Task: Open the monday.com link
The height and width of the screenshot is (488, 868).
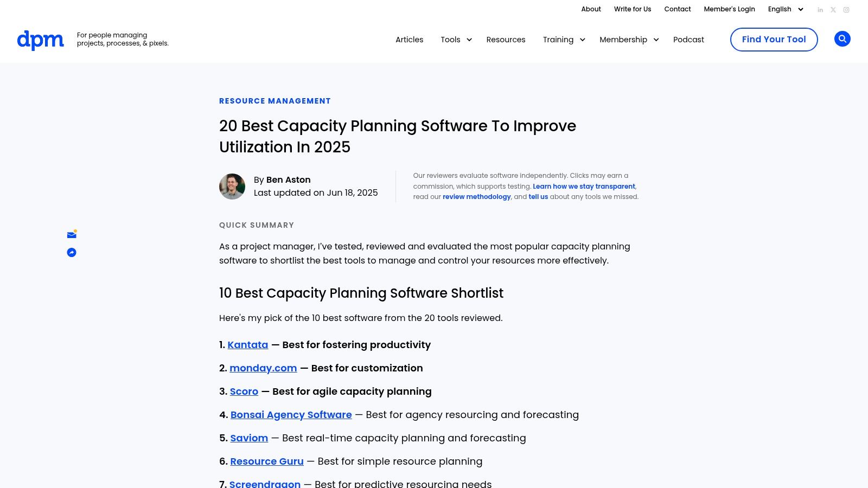Action: (x=263, y=368)
